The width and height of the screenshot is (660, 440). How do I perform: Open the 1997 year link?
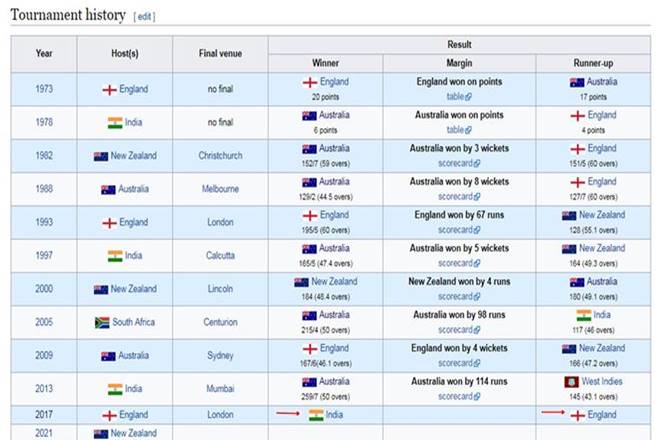point(44,255)
